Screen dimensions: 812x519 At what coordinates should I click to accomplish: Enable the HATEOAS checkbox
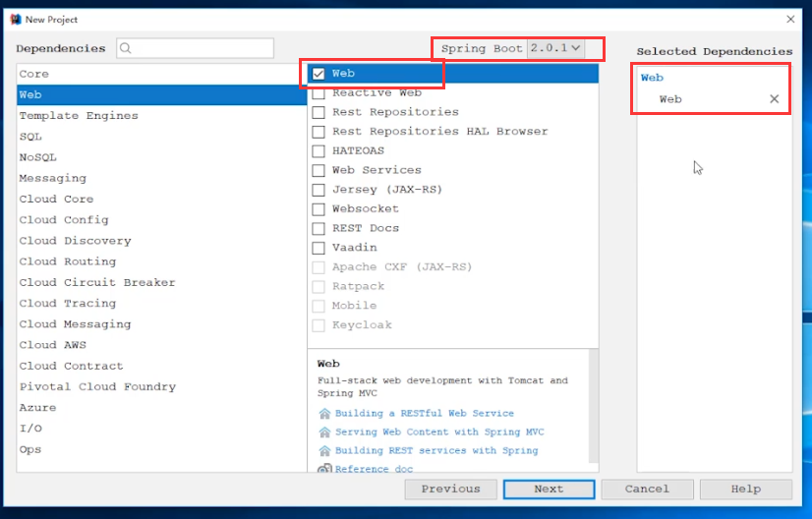[319, 151]
